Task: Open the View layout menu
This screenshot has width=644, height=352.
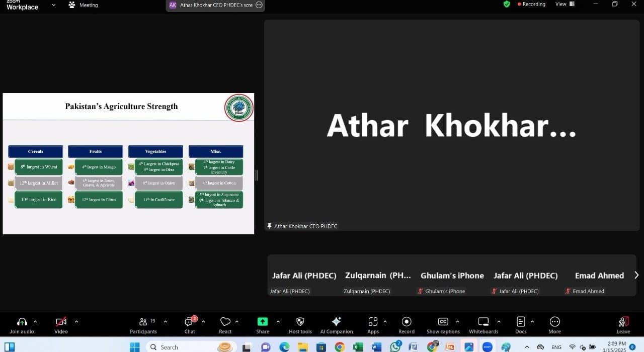Action: pos(565,4)
